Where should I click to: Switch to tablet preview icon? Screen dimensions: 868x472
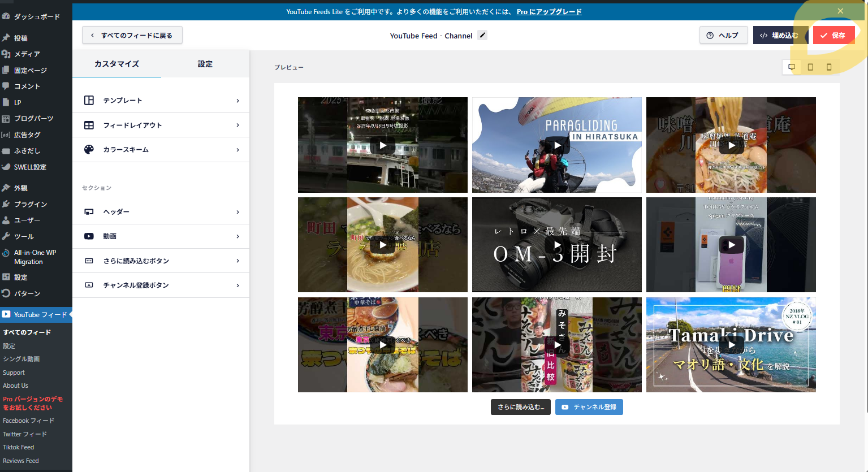coord(810,67)
